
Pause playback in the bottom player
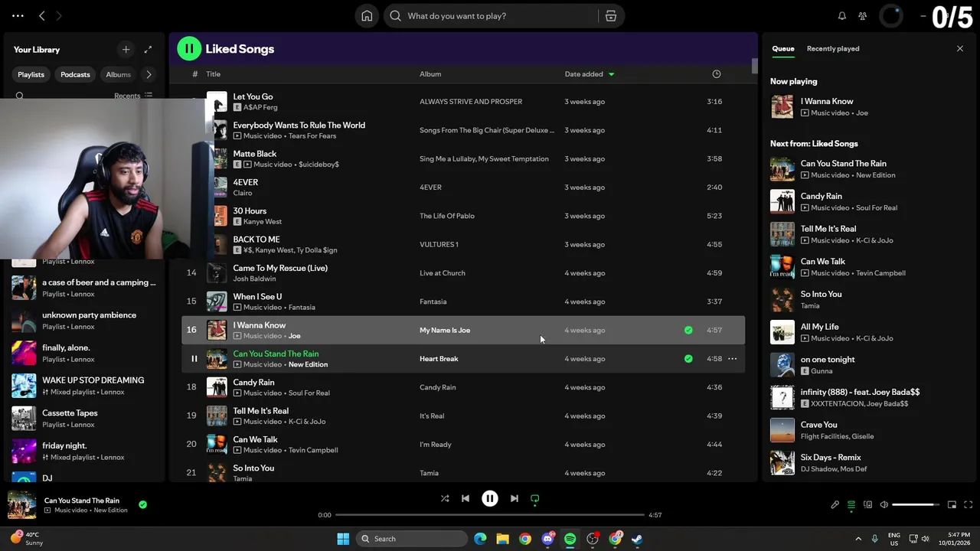[x=490, y=498]
